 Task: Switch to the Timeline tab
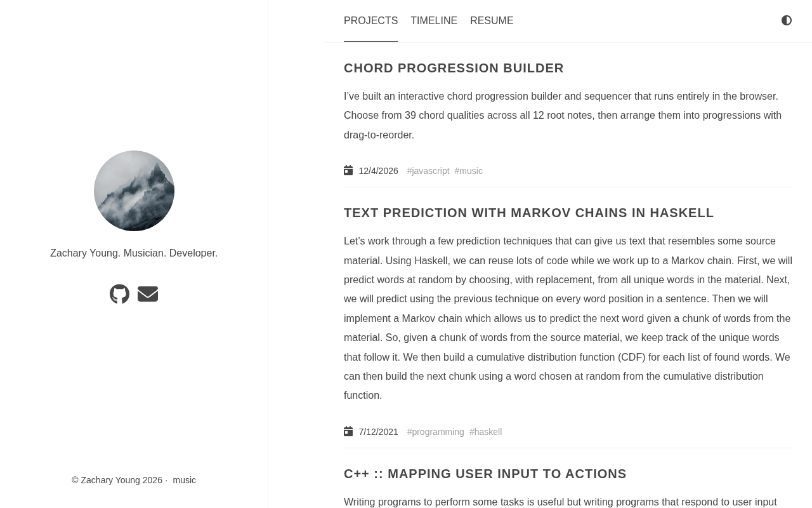(x=434, y=21)
